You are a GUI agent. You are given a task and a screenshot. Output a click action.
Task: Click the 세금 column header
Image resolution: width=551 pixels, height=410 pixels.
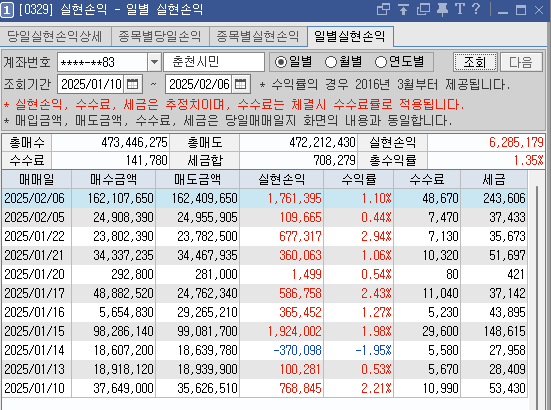494,180
